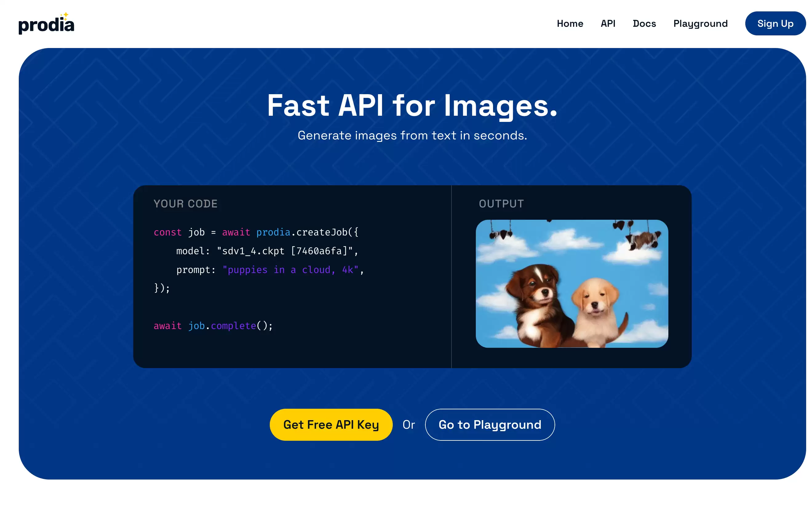
Task: Open the API nav link
Action: pos(608,23)
